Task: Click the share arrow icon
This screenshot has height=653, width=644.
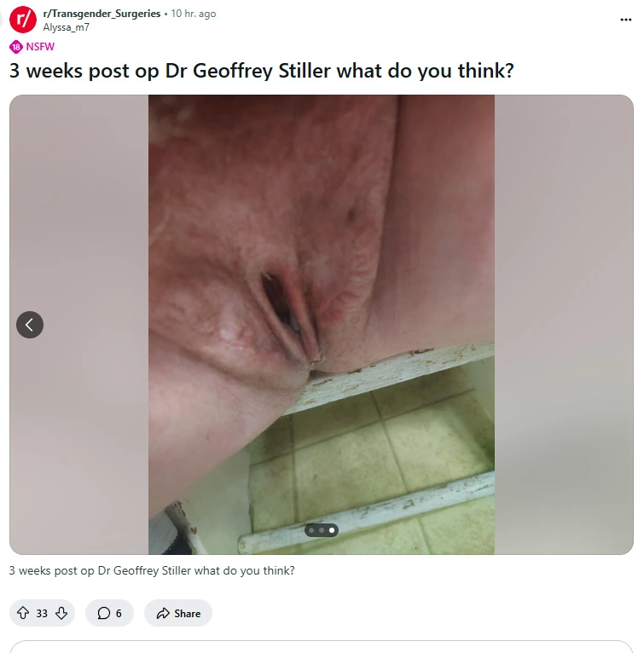Action: pyautogui.click(x=163, y=613)
